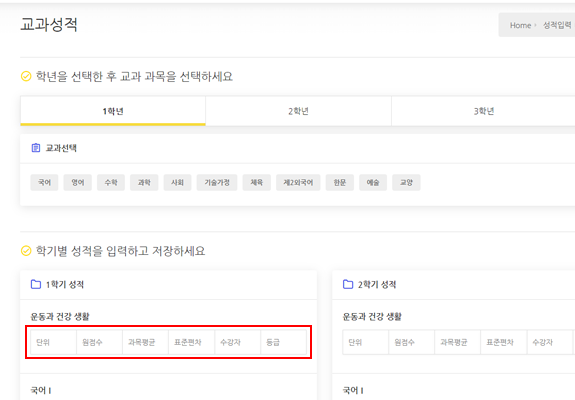The height and width of the screenshot is (400, 575).
Task: Click the folder icon for 2학기 성적
Action: pyautogui.click(x=348, y=284)
